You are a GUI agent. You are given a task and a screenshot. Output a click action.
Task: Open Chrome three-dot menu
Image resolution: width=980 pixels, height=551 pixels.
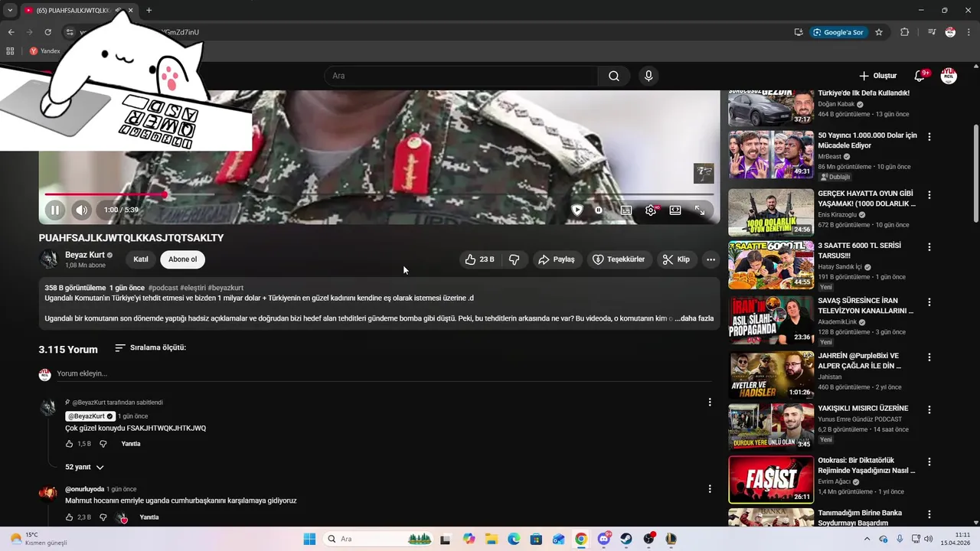(x=969, y=32)
